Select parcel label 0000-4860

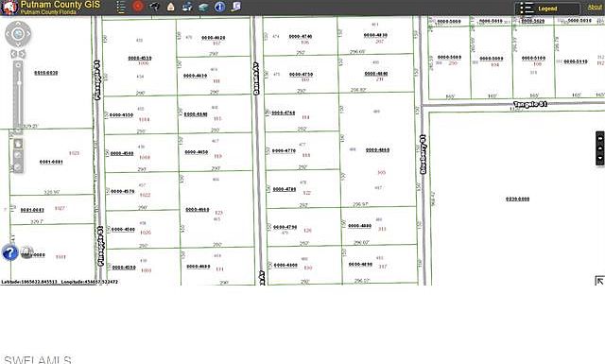tap(377, 150)
